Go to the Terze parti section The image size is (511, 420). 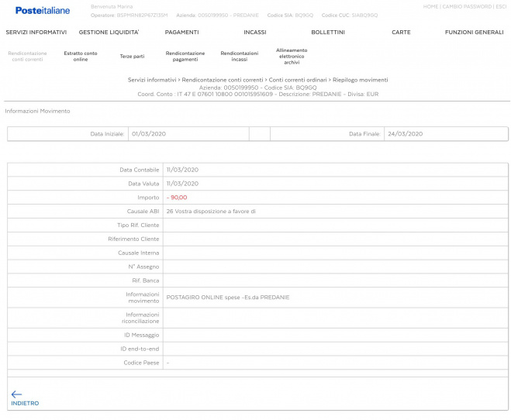click(132, 56)
